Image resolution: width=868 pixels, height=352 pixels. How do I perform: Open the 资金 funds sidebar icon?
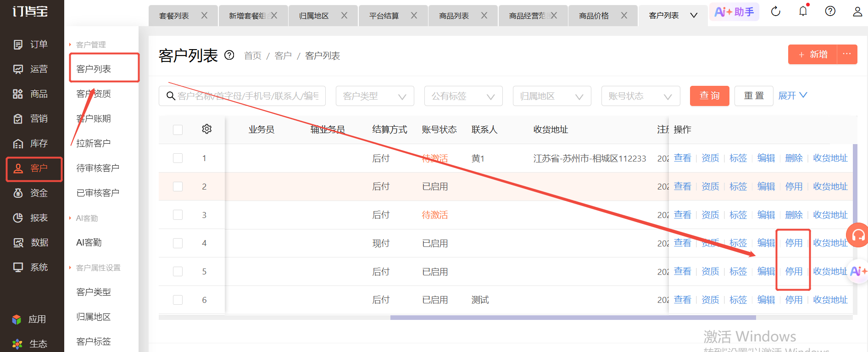click(x=18, y=193)
